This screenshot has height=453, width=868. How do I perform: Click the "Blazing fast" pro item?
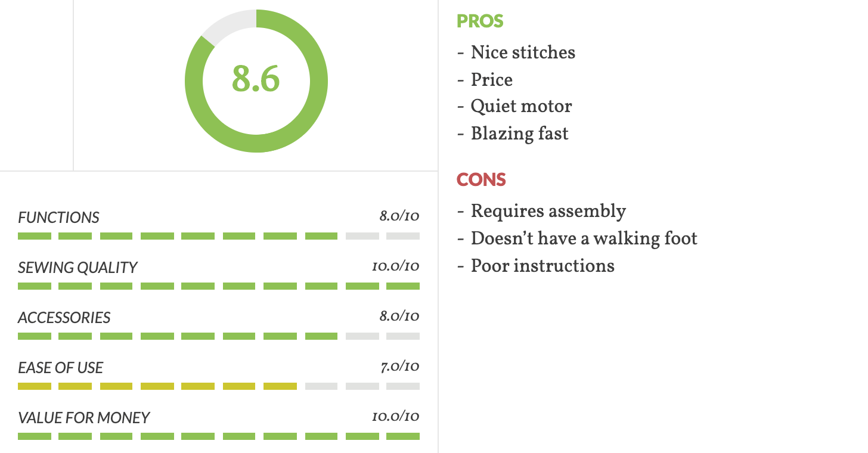pyautogui.click(x=519, y=134)
